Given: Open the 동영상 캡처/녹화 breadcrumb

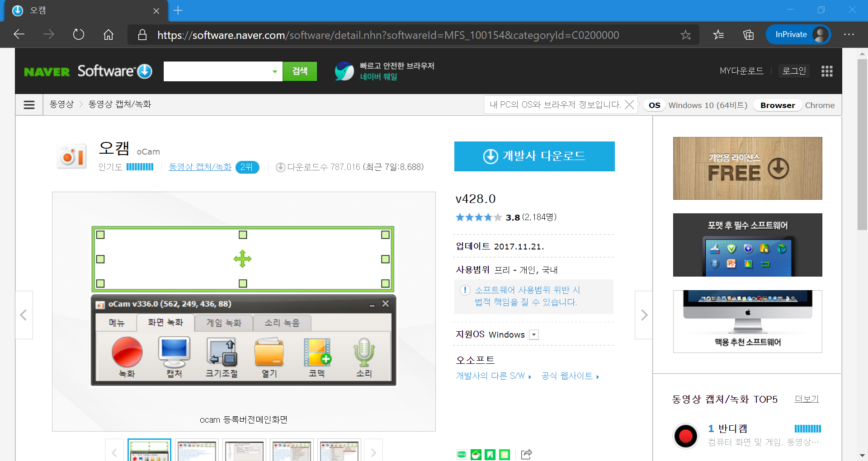Looking at the screenshot, I should (x=120, y=104).
